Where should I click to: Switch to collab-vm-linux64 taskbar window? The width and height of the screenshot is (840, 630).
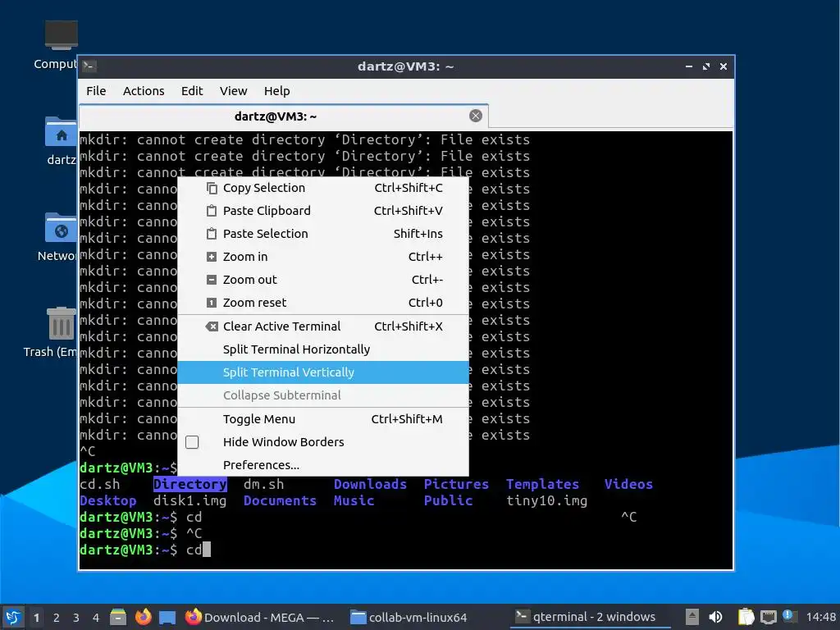coord(409,617)
